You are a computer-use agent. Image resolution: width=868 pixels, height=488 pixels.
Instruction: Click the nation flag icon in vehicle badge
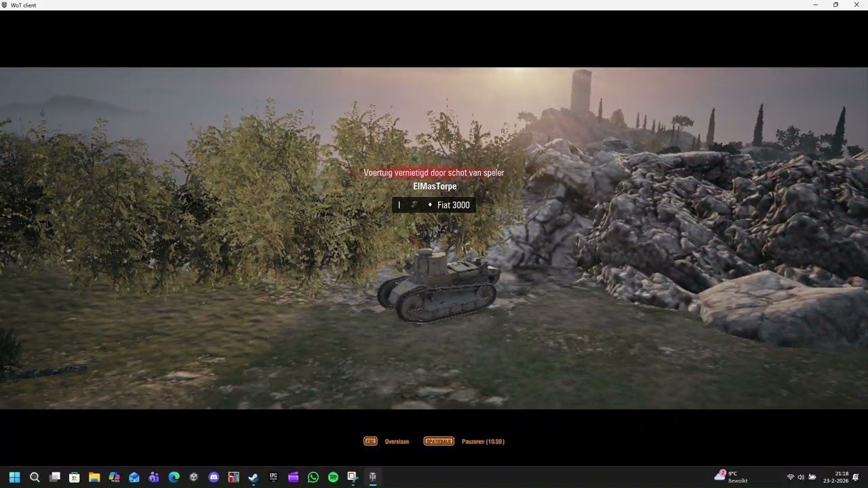point(414,205)
